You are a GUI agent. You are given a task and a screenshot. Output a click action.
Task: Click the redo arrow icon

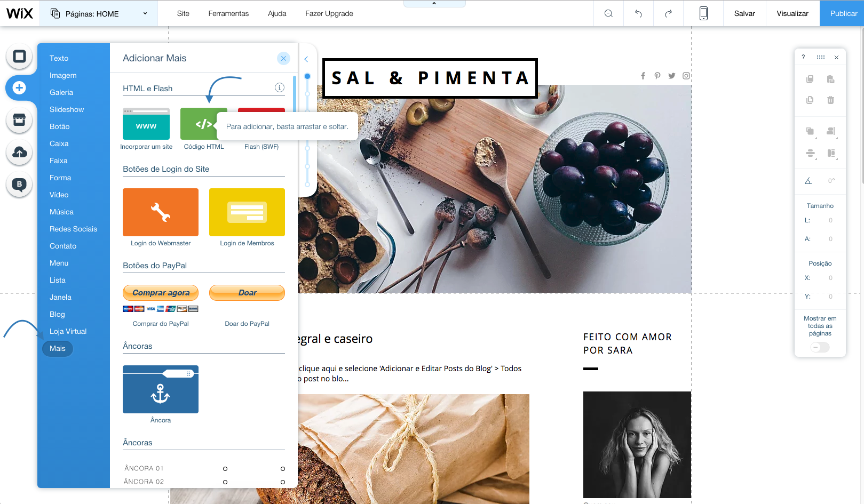668,13
